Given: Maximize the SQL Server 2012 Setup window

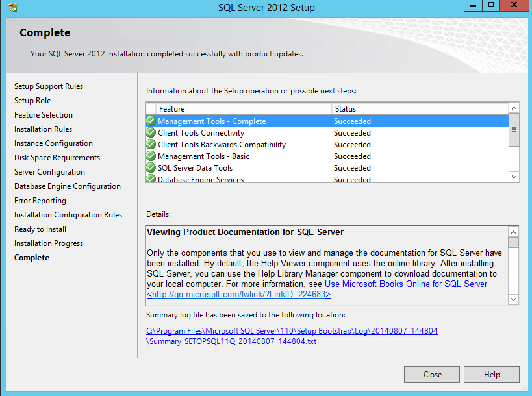Looking at the screenshot, I should [x=490, y=5].
